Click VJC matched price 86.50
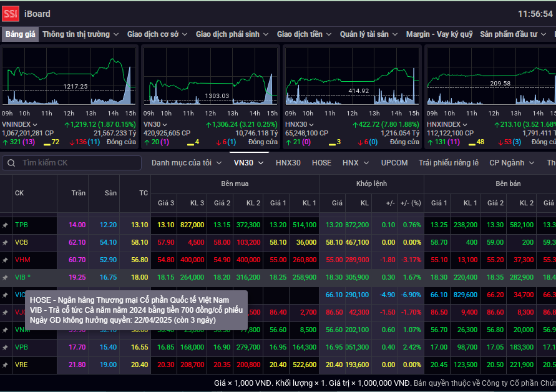Image resolution: width=556 pixels, height=392 pixels. pos(334,313)
